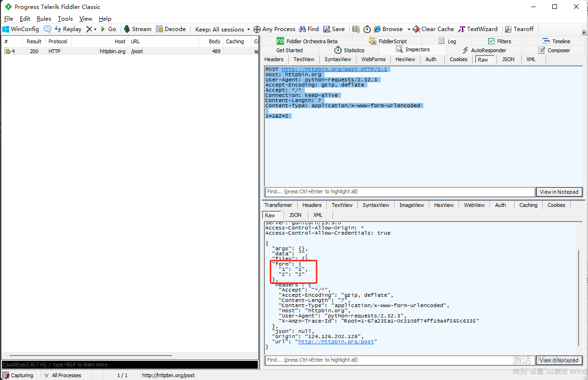
Task: Open the Statistics tab
Action: point(349,50)
